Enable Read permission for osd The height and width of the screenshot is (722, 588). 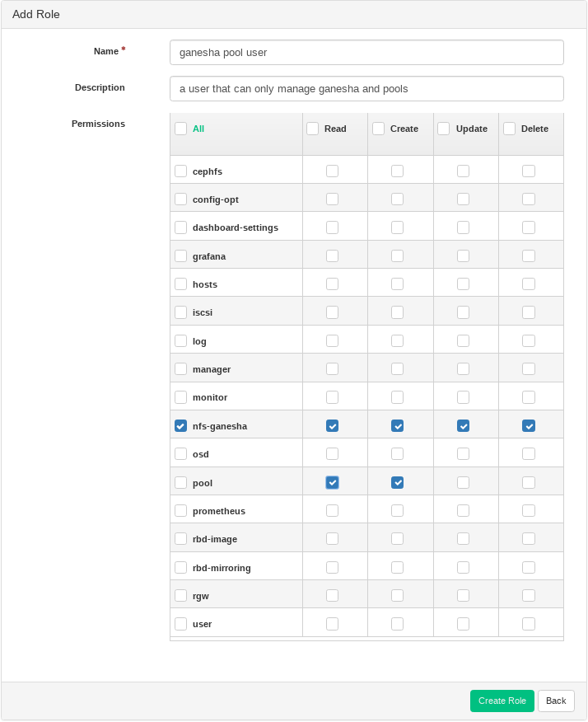[x=332, y=453]
